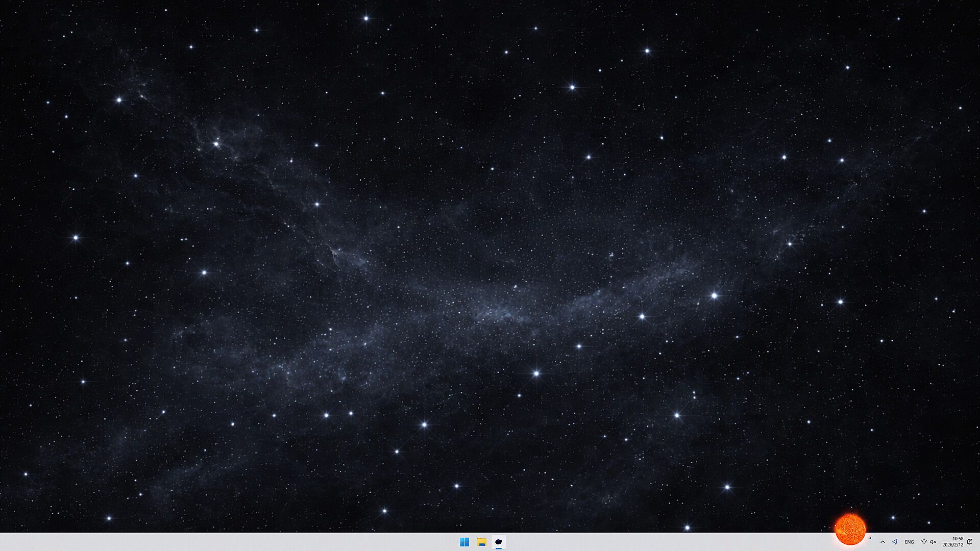980x551 pixels.
Task: Expand the hidden tray icons chevron
Action: tap(883, 542)
